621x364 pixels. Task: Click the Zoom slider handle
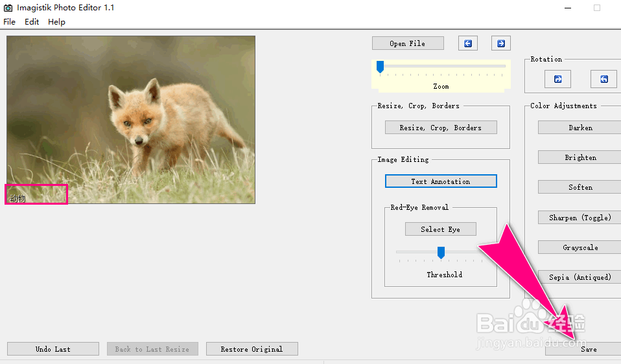(x=381, y=66)
